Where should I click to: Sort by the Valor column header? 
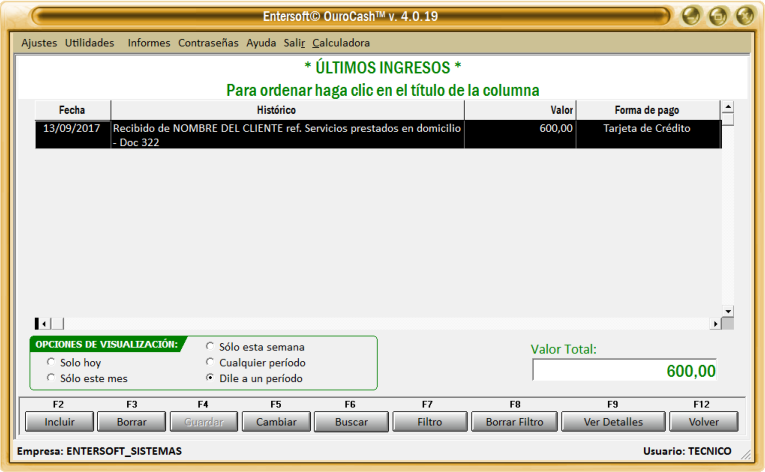(561, 110)
